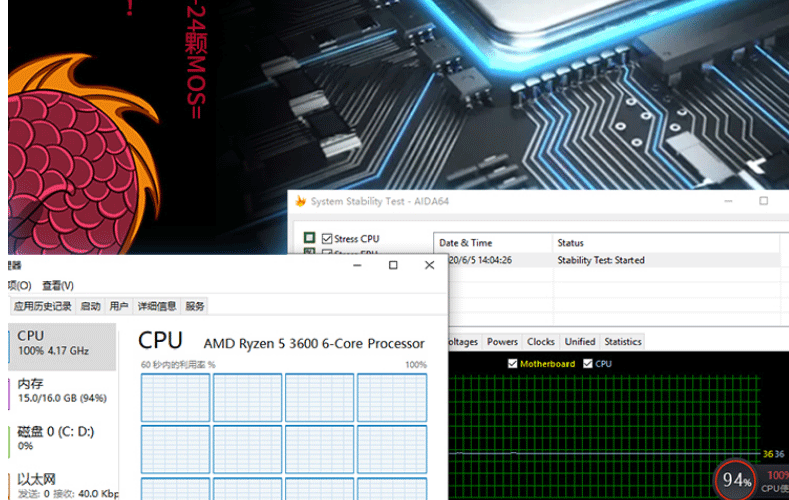
Task: Toggle the Motherboard graph checkbox
Action: pos(513,364)
